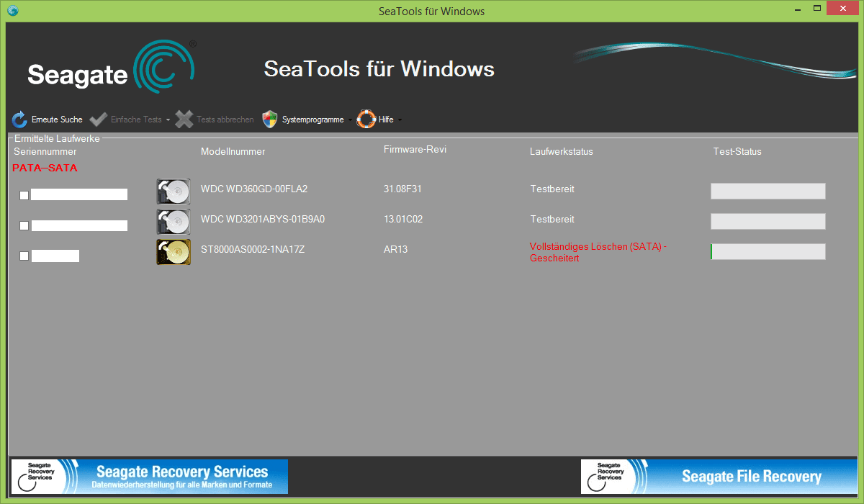Image resolution: width=864 pixels, height=504 pixels.
Task: Click the SeaTools für Windows header title
Action: click(x=379, y=69)
